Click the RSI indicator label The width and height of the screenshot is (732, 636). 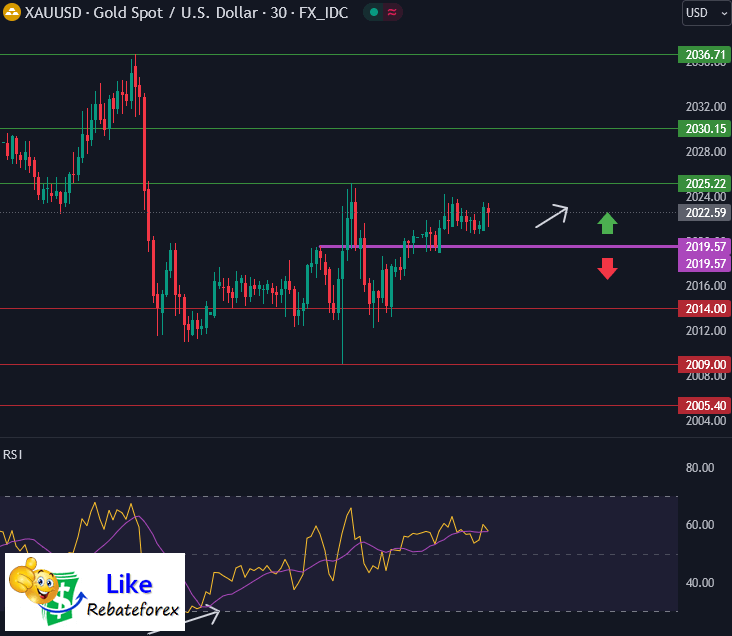(x=13, y=455)
